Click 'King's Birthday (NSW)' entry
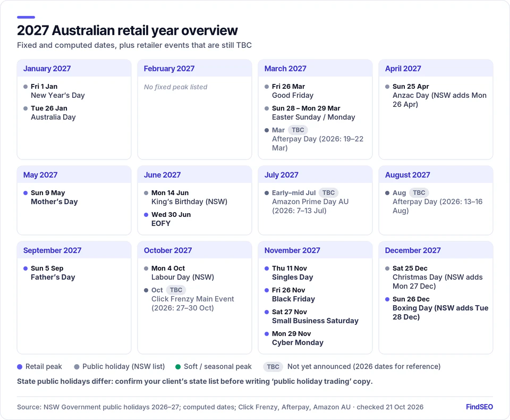 [x=189, y=202]
